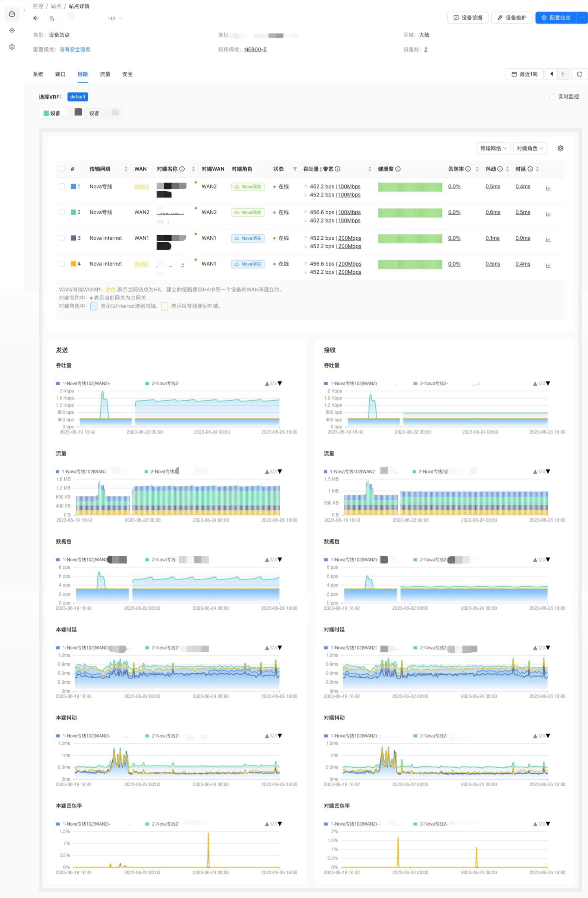Switch to the 流量 tab
Screen dimensions: 588x898
105,74
